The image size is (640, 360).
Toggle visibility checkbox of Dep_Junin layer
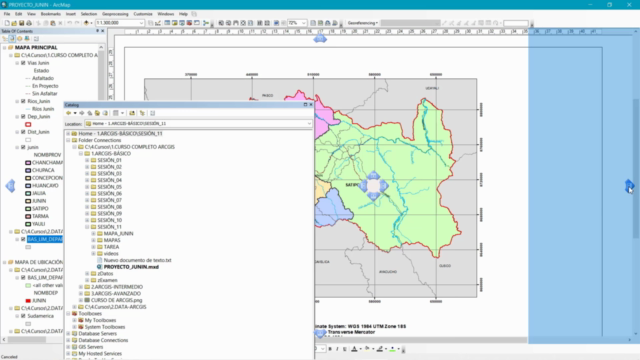(x=23, y=117)
